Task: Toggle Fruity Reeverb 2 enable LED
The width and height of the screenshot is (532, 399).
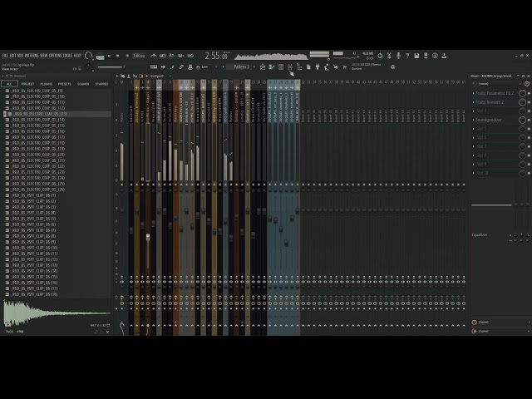Action: pos(529,102)
